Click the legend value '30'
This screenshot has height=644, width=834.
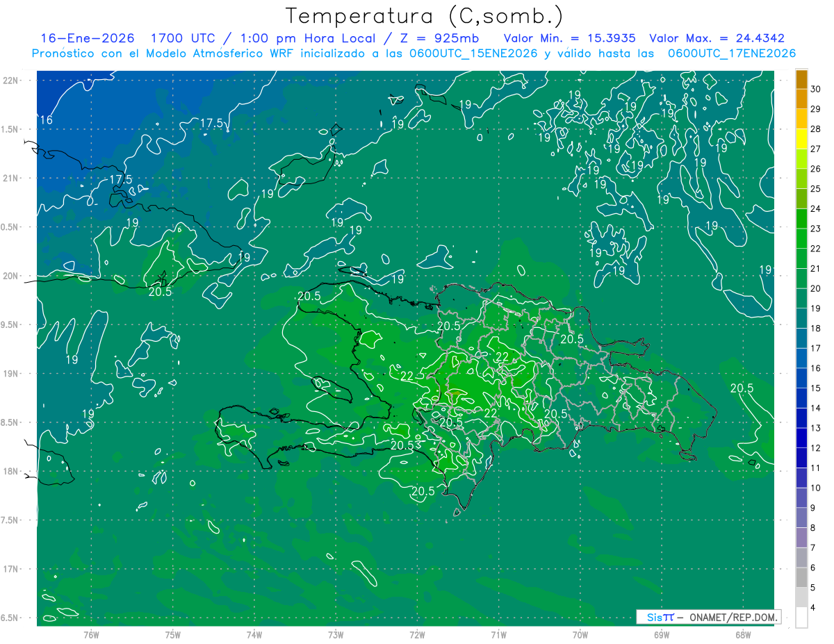(x=816, y=89)
